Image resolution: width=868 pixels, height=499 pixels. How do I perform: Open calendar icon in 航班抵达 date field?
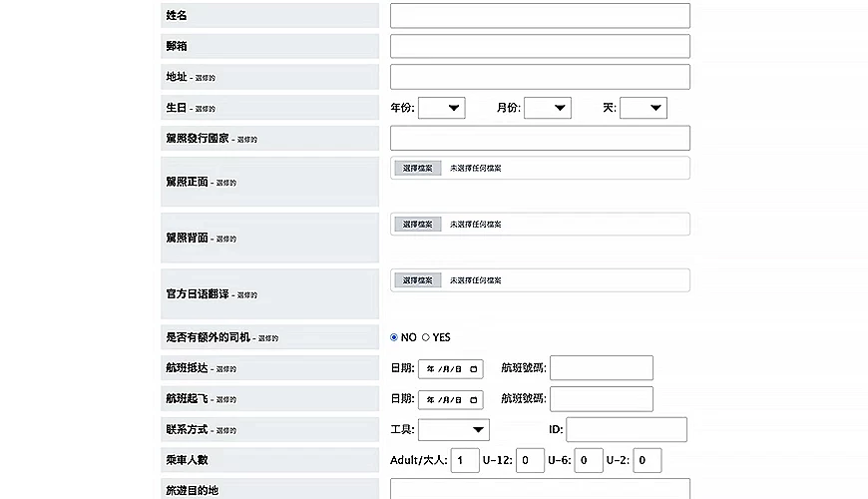473,369
